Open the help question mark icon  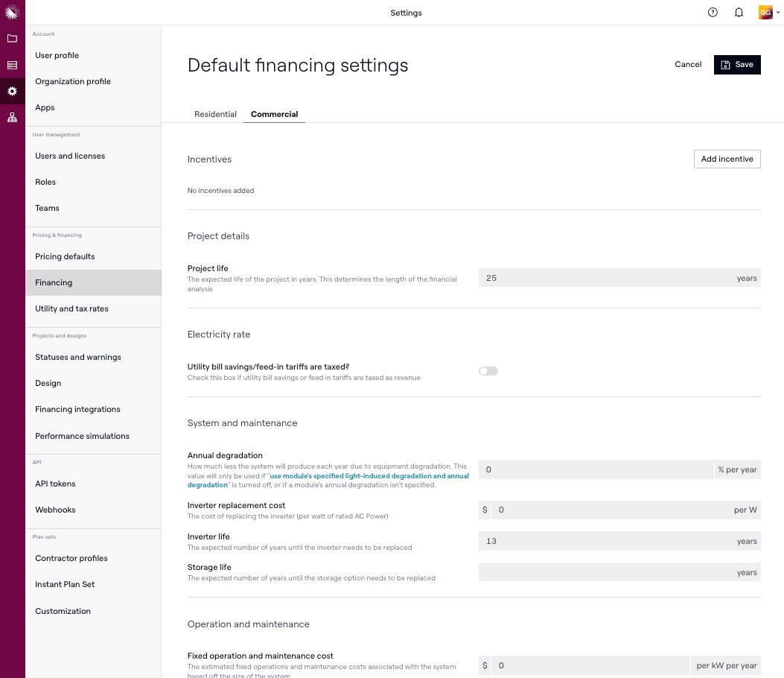713,13
